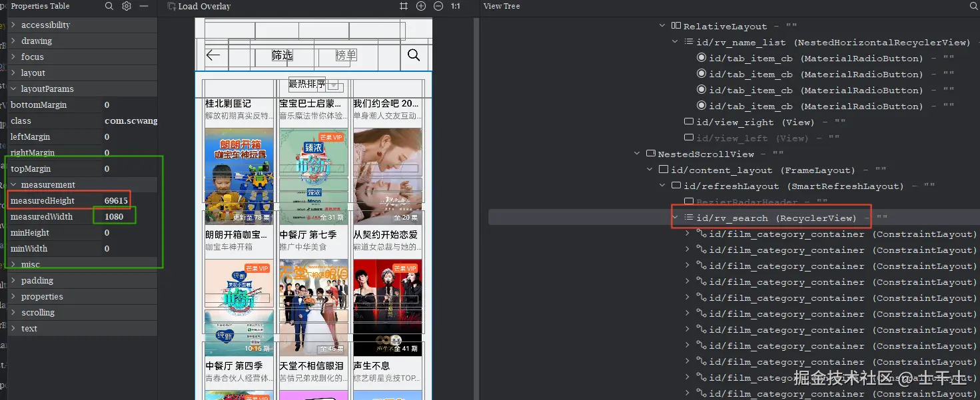The height and width of the screenshot is (400, 980).
Task: Select id/view_right in View Tree
Action: pyautogui.click(x=765, y=122)
